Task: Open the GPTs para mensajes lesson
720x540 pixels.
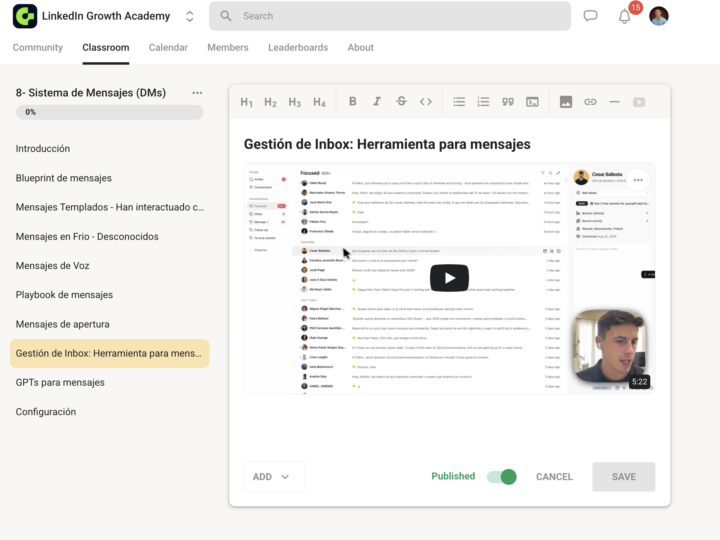Action: click(60, 382)
